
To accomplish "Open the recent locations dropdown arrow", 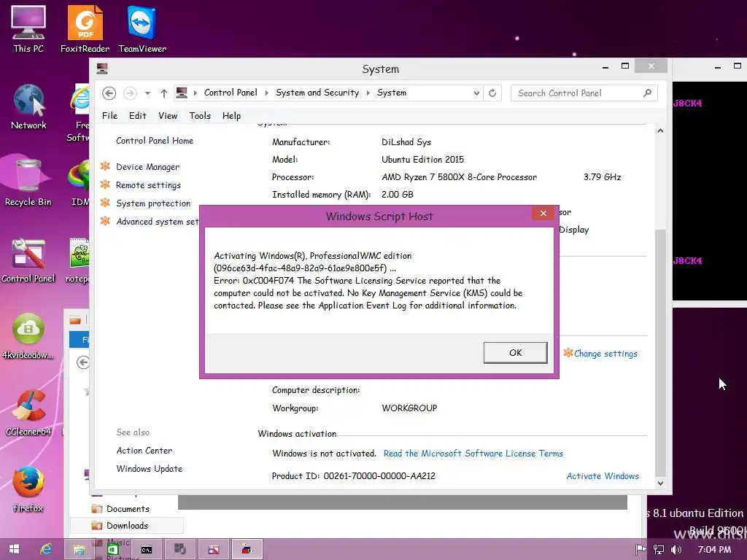I will (x=147, y=93).
